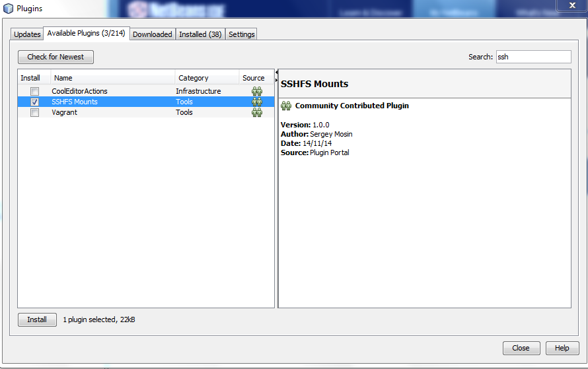Click community icon in CoolEditorActions row
This screenshot has width=588, height=369.
coord(256,91)
